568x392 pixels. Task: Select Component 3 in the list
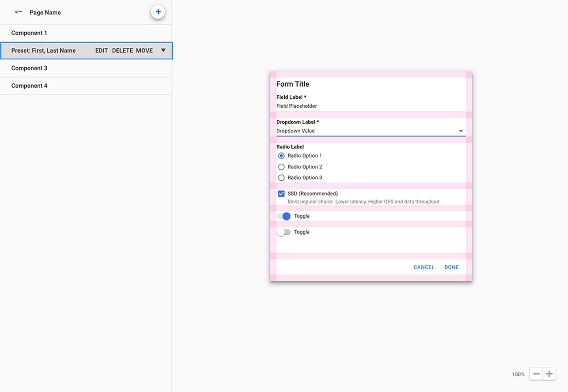click(86, 68)
